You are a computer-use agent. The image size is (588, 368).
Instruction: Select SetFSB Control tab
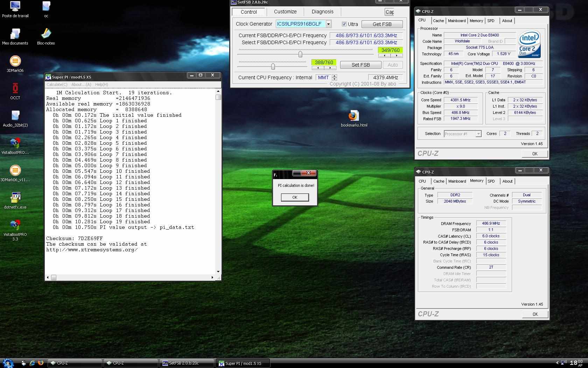pyautogui.click(x=249, y=12)
